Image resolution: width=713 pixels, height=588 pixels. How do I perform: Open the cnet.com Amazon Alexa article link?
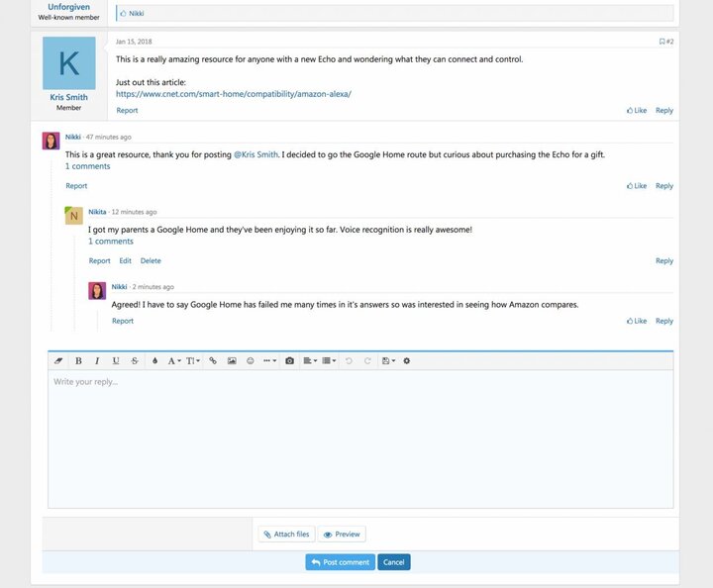[234, 94]
